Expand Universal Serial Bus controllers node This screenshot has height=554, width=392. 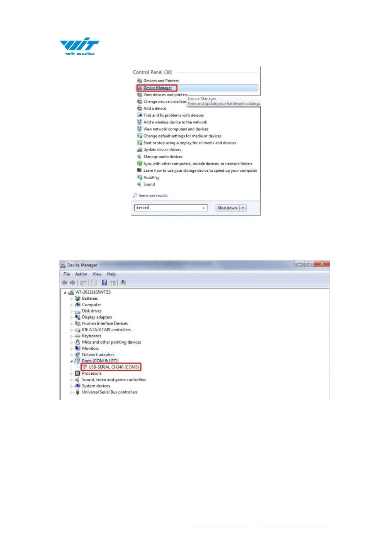pyautogui.click(x=71, y=392)
